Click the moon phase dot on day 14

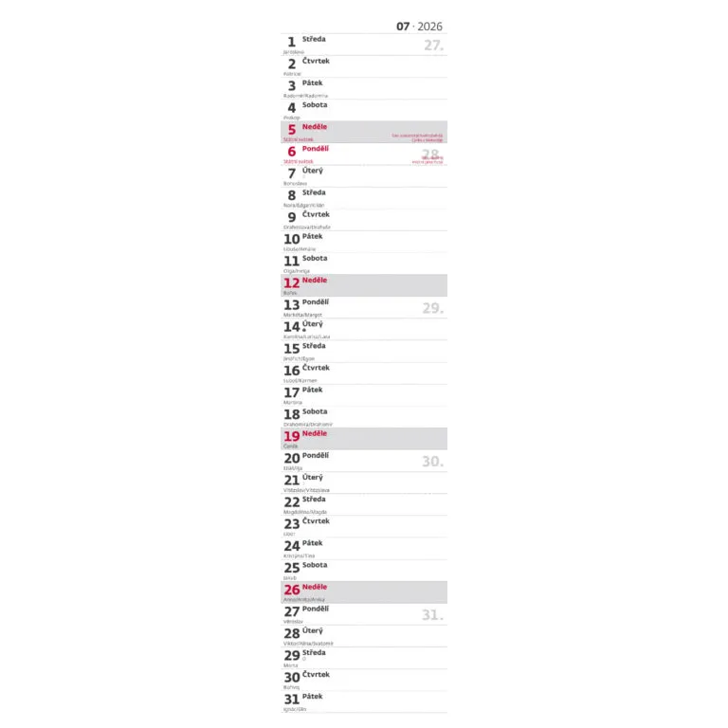point(304,330)
